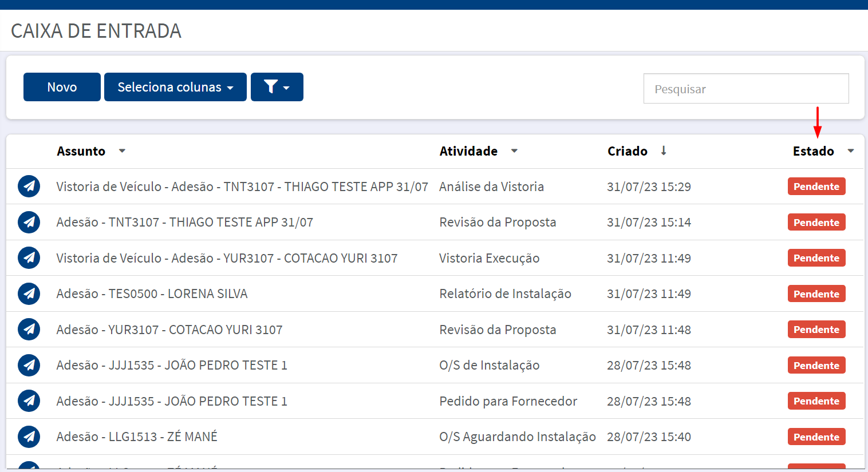This screenshot has height=472, width=868.
Task: Open Adesão - JJJ1535 subject with O/S de Instalação
Action: (x=172, y=365)
